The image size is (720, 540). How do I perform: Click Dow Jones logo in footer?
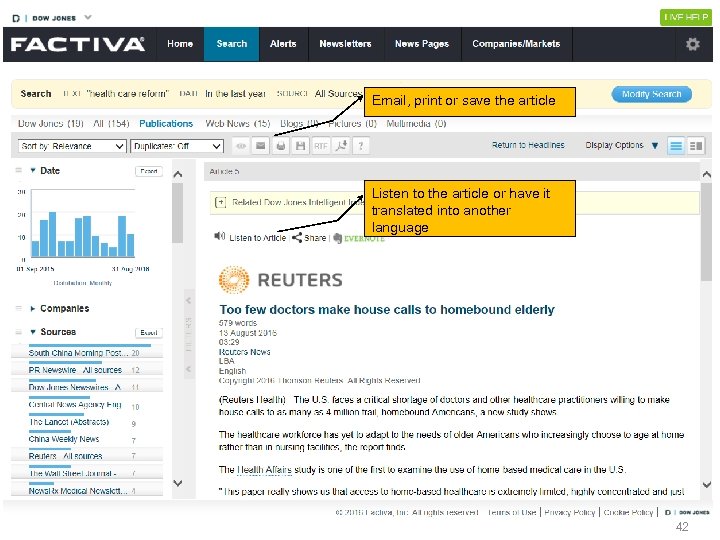coord(687,512)
